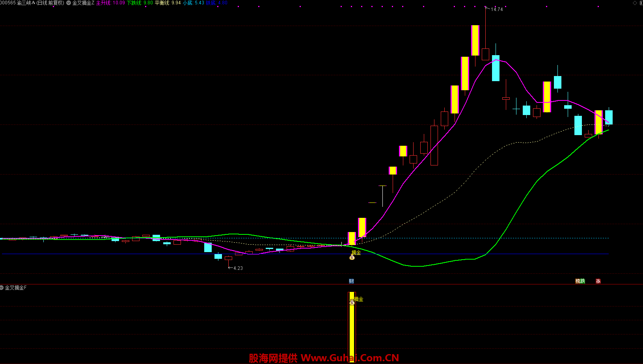Open the 金叉摘金F sub-indicator dropdown arrow
Viewport: 643px width, 364px height.
[2, 288]
